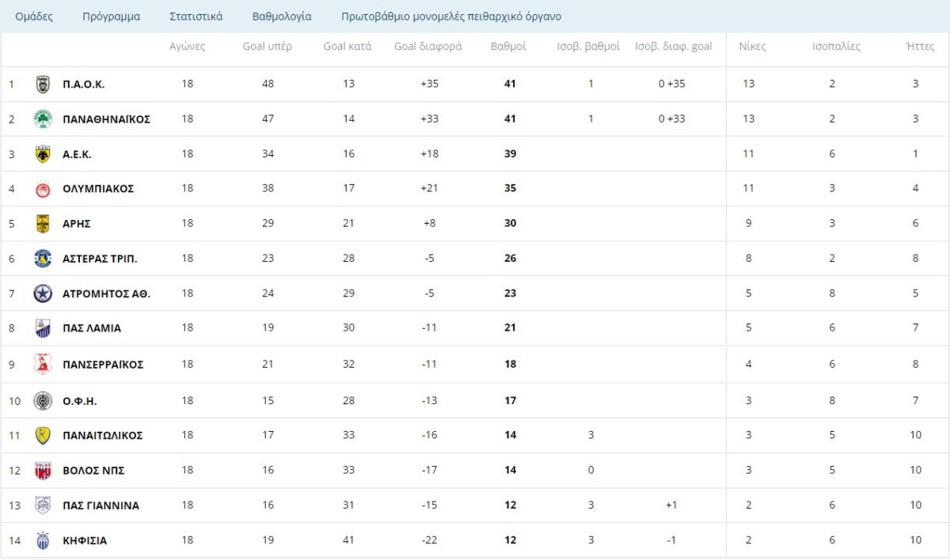The width and height of the screenshot is (950, 560).
Task: Click Παναθηναϊκός's 47 goals for value
Action: pyautogui.click(x=268, y=119)
